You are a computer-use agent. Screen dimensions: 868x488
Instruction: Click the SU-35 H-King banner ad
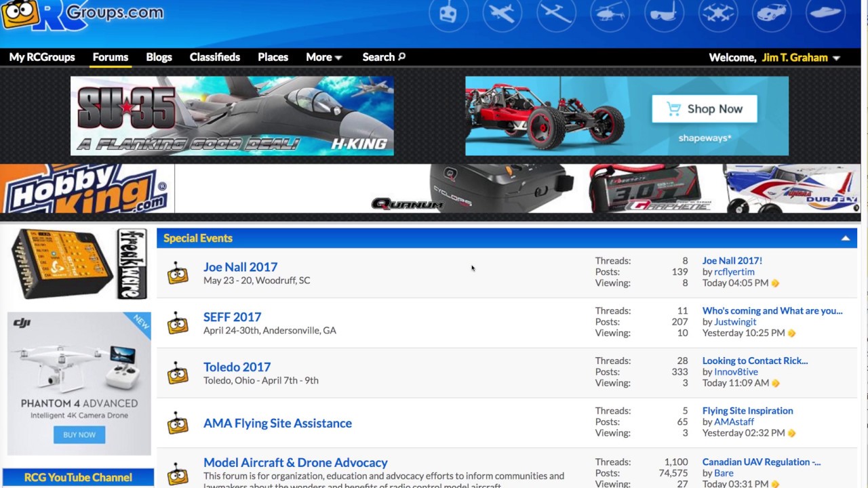[x=232, y=116]
